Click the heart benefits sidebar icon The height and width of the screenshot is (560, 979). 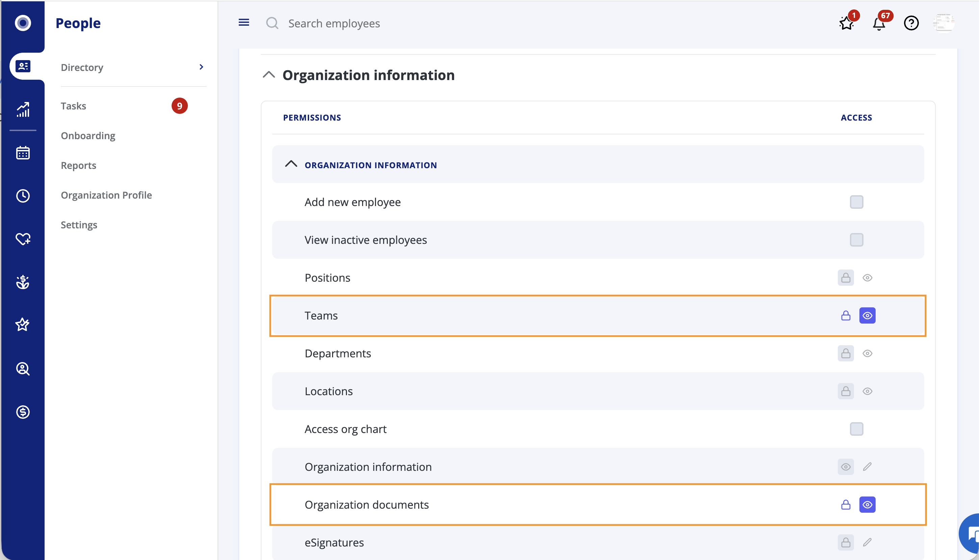click(23, 239)
